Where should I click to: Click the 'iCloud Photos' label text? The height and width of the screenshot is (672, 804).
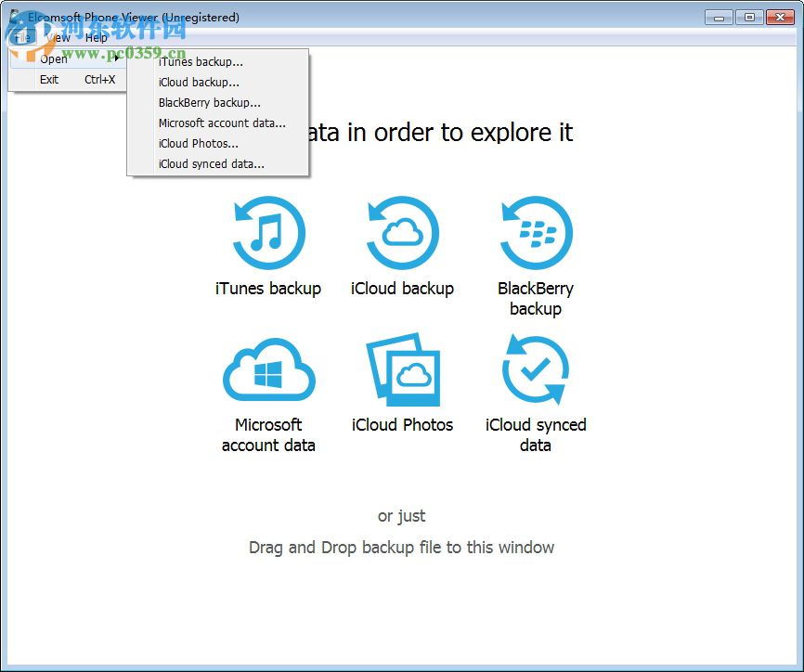click(x=402, y=424)
